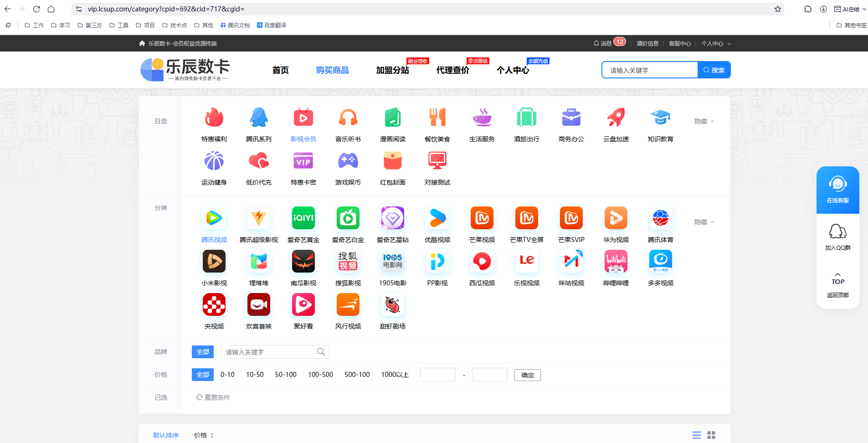The image size is (868, 443).
Task: Open the 运动健身 basketball icon
Action: click(x=214, y=161)
